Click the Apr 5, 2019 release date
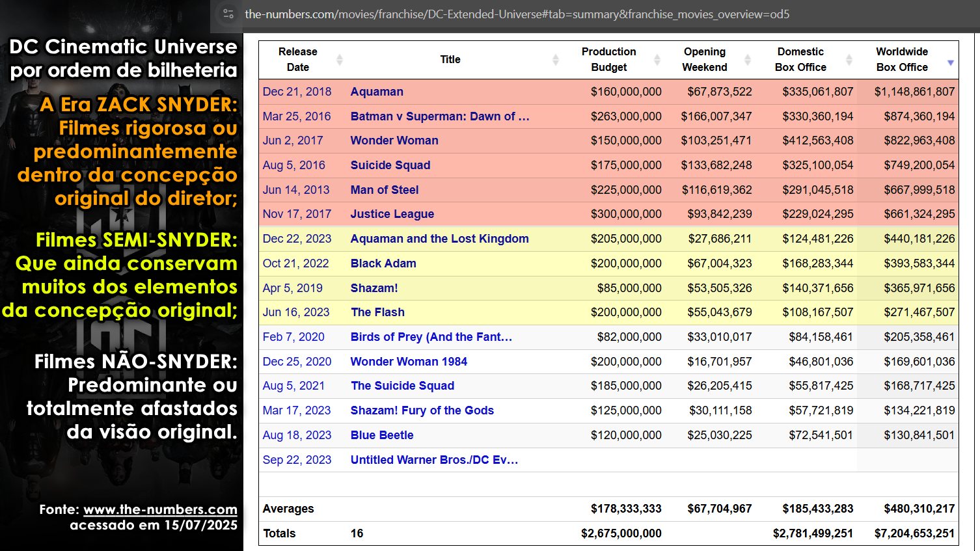Image resolution: width=980 pixels, height=551 pixels. click(x=292, y=288)
